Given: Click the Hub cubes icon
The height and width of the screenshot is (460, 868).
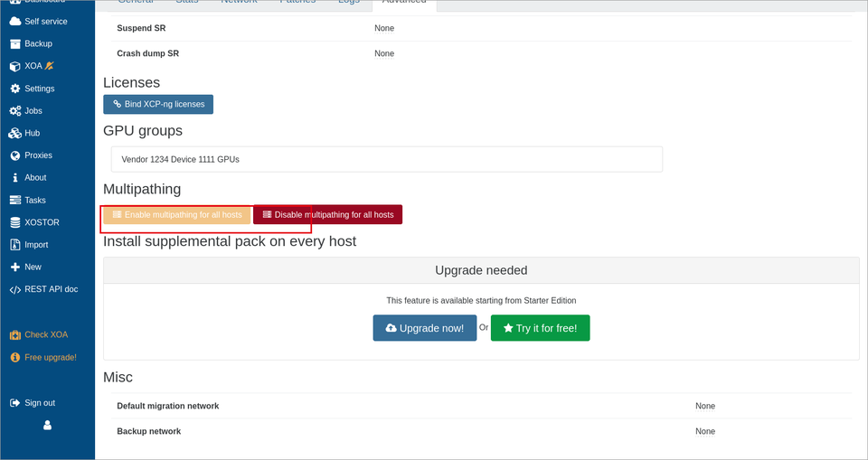Looking at the screenshot, I should [15, 133].
